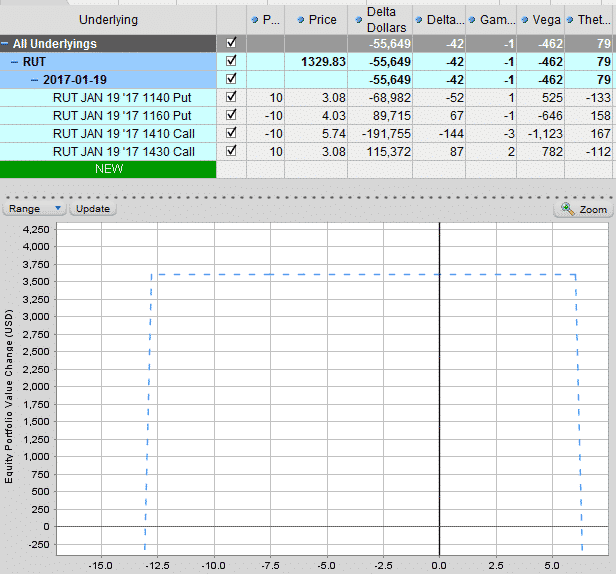Click the RUT price 1329.83

323,62
